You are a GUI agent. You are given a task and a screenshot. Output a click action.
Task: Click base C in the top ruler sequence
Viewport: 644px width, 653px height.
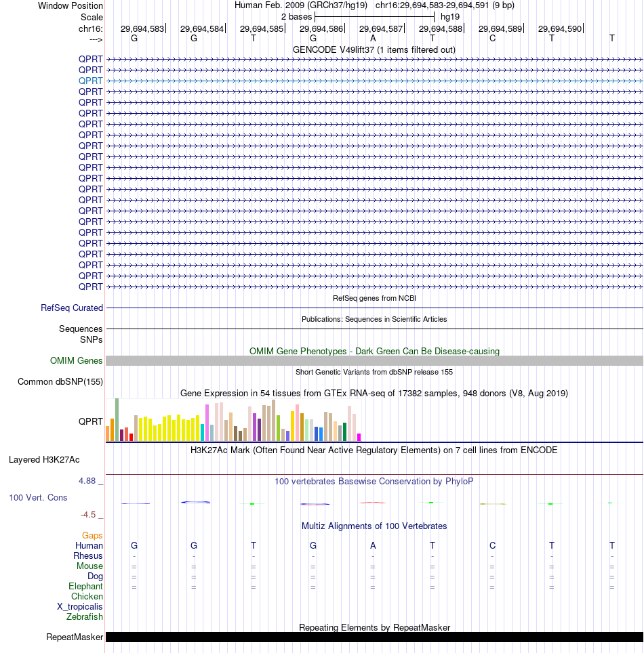click(492, 39)
